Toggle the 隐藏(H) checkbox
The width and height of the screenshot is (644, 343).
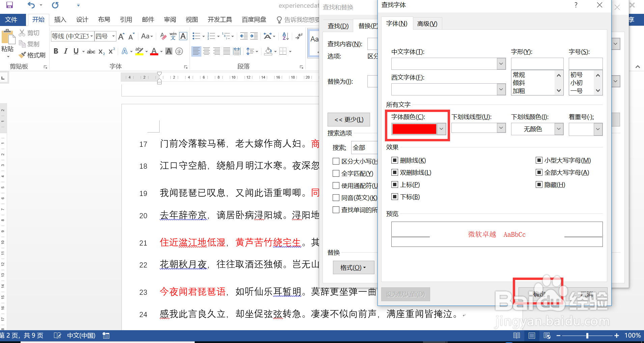pos(539,184)
